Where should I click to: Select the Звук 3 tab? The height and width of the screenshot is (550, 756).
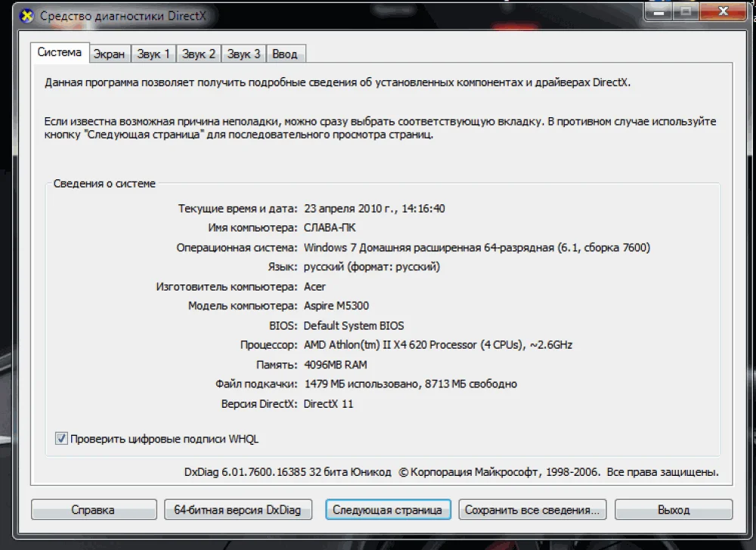tap(243, 54)
